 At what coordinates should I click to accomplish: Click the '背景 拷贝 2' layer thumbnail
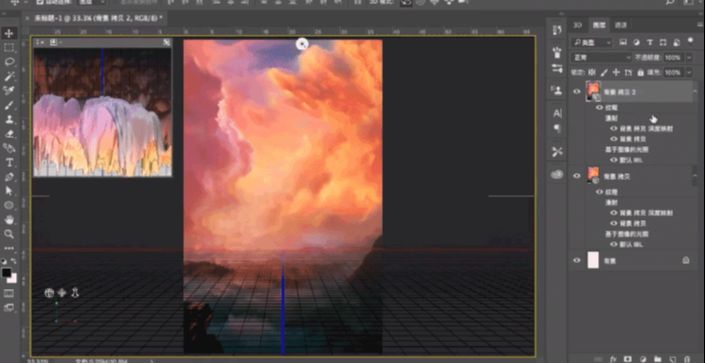[x=593, y=91]
